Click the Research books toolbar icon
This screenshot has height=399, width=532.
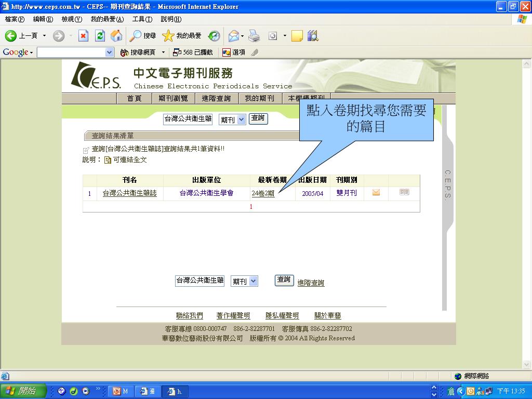coord(313,36)
